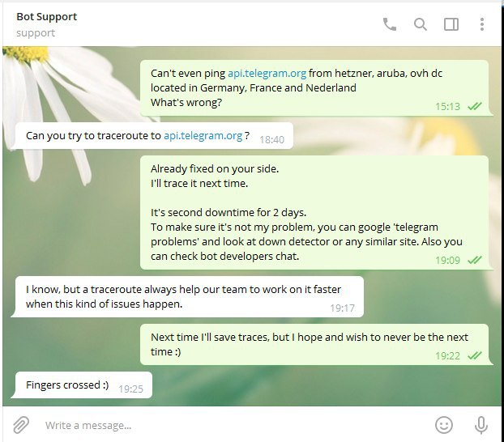The width and height of the screenshot is (504, 442).
Task: Click the 'Already fixed on your side.' text
Action: tap(215, 169)
